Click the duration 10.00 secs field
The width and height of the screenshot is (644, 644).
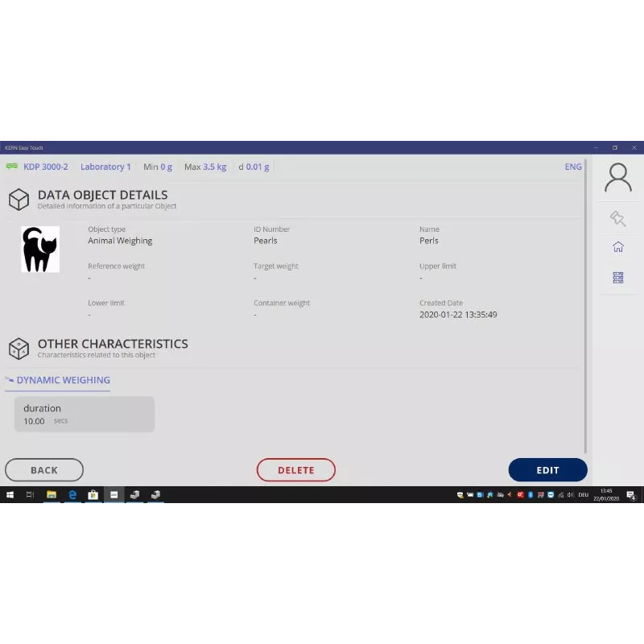pyautogui.click(x=84, y=415)
